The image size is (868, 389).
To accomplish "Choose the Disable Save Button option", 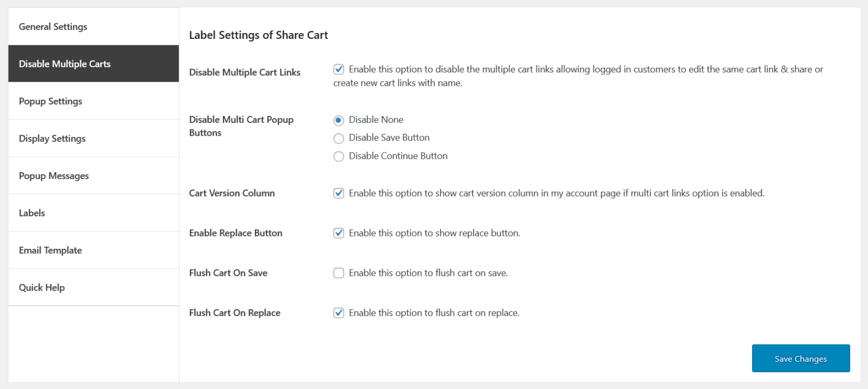I will 339,138.
